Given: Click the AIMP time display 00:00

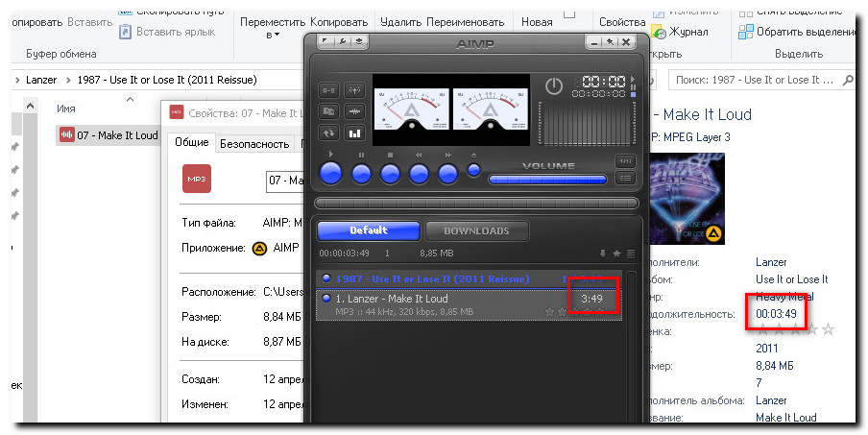Looking at the screenshot, I should (603, 82).
